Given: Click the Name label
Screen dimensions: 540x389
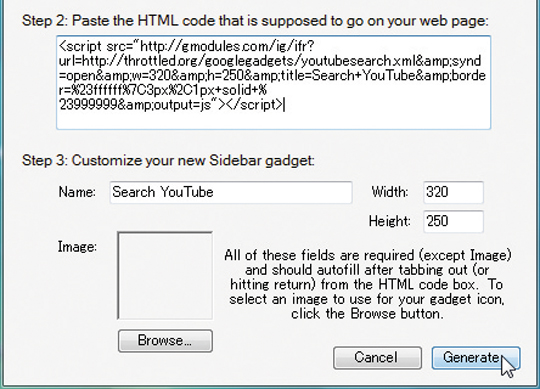Looking at the screenshot, I should pos(77,192).
